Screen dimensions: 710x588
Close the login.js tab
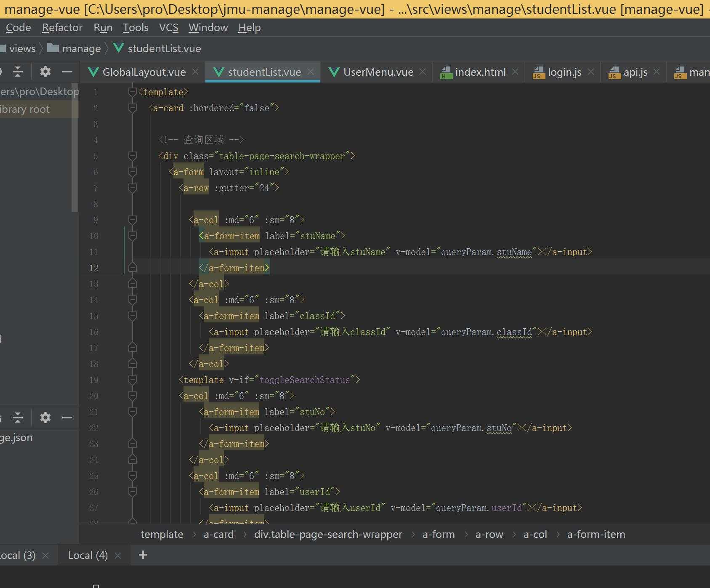pyautogui.click(x=591, y=72)
